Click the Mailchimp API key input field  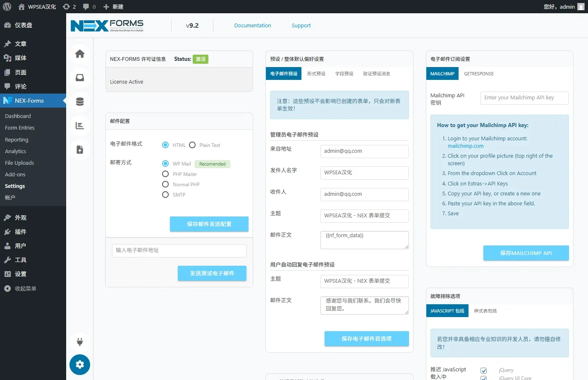click(x=524, y=98)
